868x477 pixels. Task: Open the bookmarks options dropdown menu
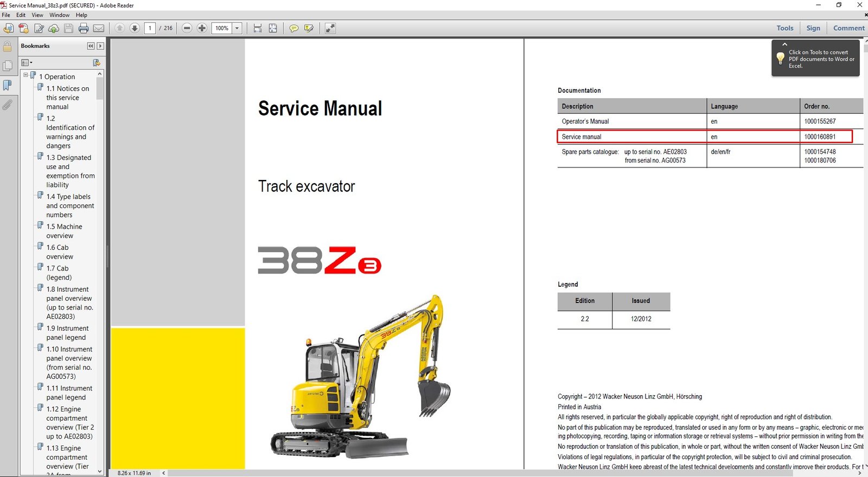27,63
